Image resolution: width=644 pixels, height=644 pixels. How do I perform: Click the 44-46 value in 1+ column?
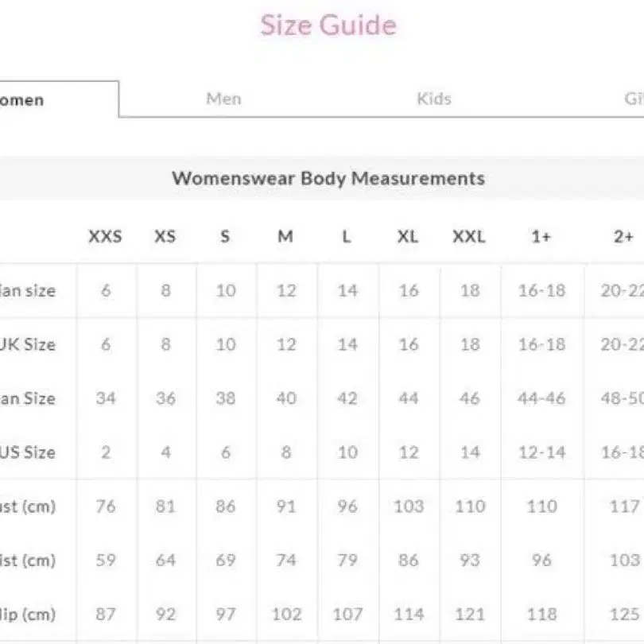pyautogui.click(x=541, y=398)
